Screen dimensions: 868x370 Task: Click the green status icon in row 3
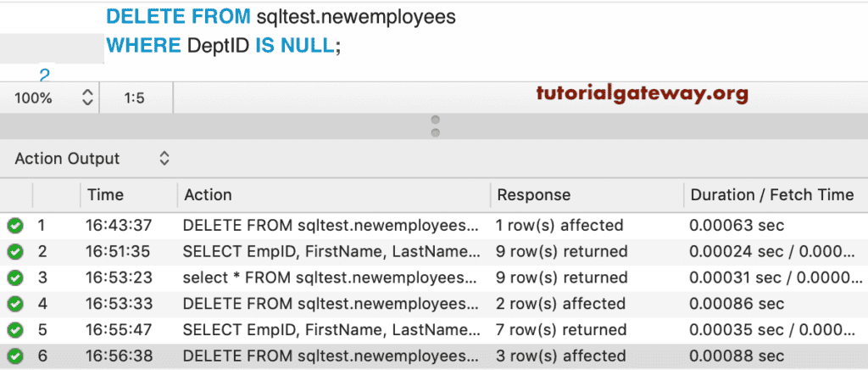pos(14,278)
